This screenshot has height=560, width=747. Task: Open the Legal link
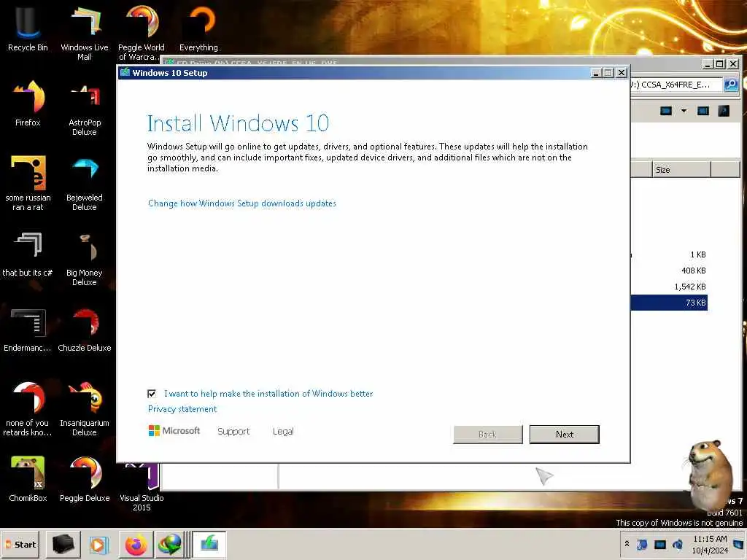pos(283,432)
